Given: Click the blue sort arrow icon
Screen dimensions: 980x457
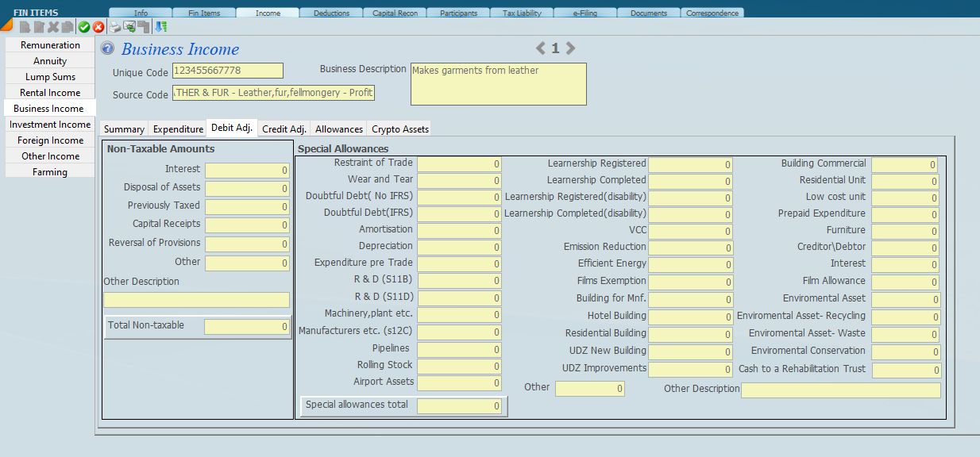Looking at the screenshot, I should coord(161,27).
